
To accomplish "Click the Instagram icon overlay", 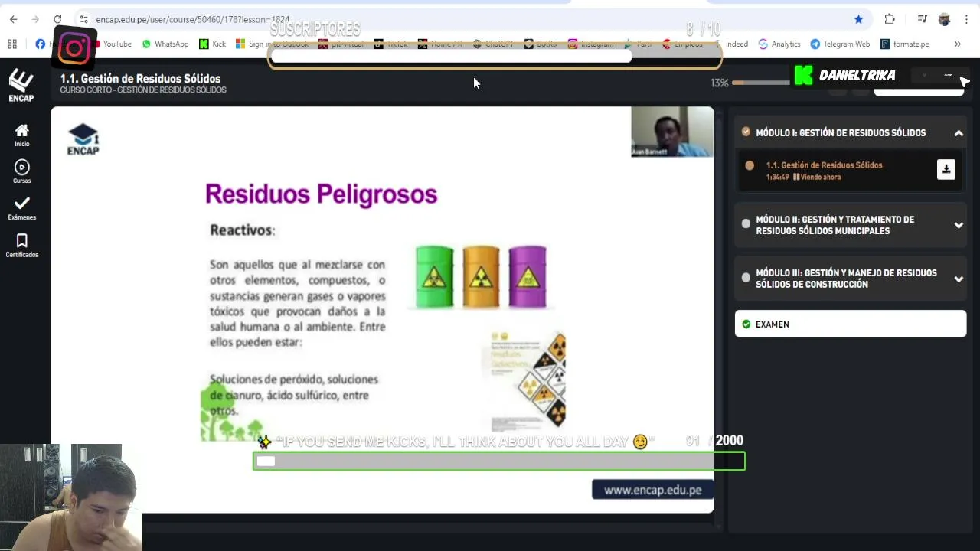I will (74, 49).
